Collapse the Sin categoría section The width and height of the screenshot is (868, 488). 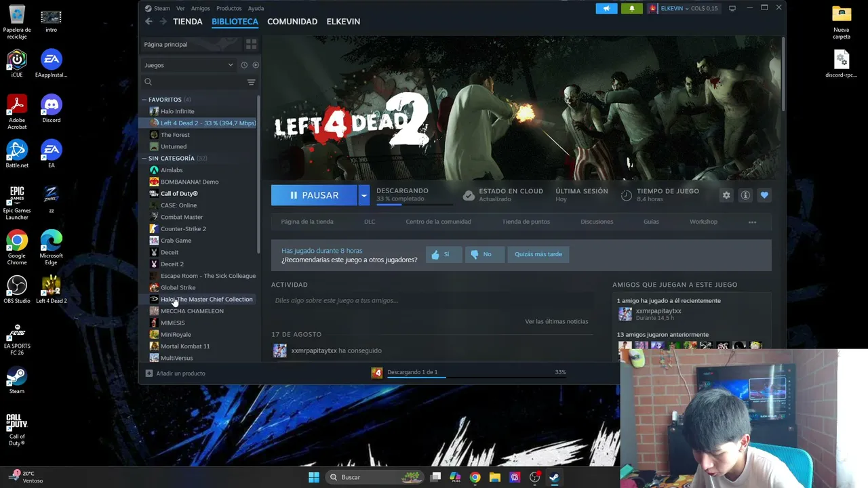point(144,159)
